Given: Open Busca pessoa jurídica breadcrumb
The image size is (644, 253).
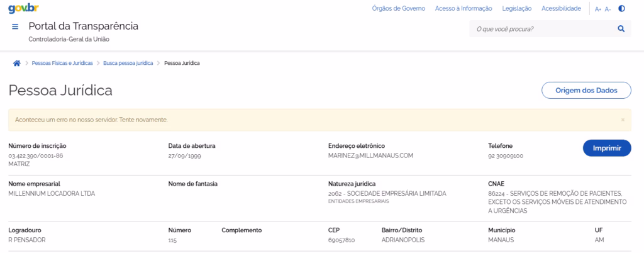Looking at the screenshot, I should [128, 63].
